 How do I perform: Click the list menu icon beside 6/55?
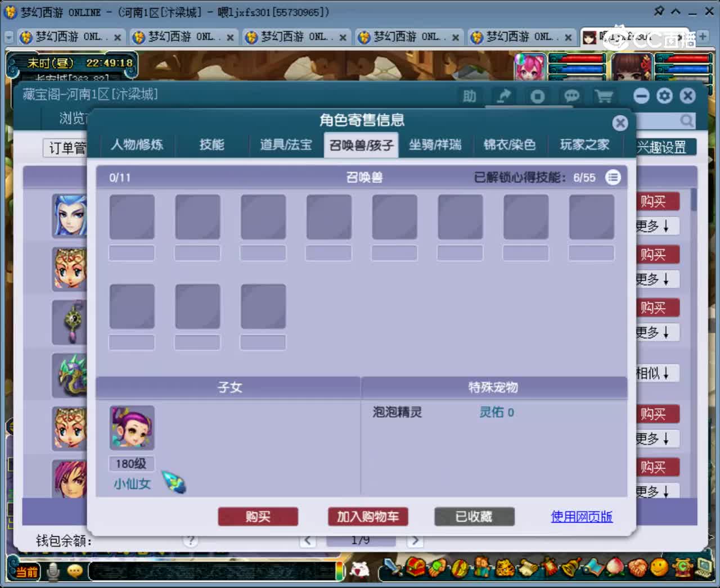point(613,177)
